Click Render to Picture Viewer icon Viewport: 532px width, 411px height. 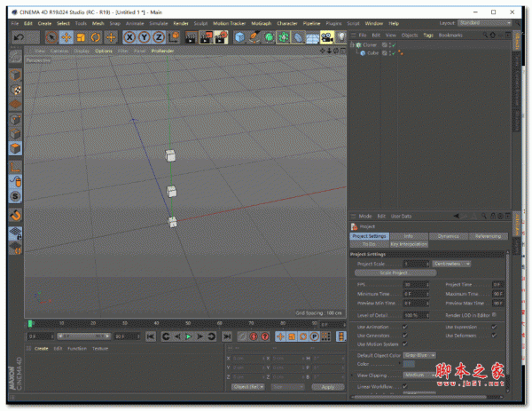point(206,37)
